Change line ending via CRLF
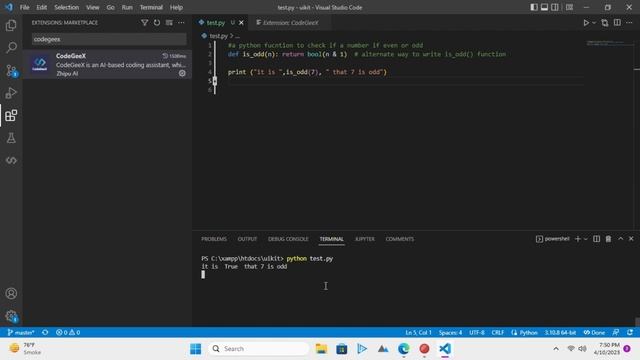 coord(498,332)
